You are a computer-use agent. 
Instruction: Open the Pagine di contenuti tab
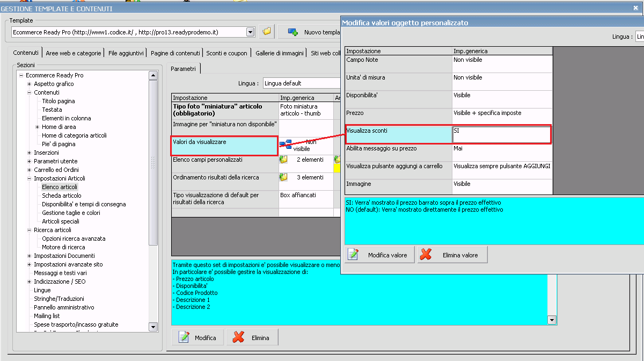pos(175,53)
